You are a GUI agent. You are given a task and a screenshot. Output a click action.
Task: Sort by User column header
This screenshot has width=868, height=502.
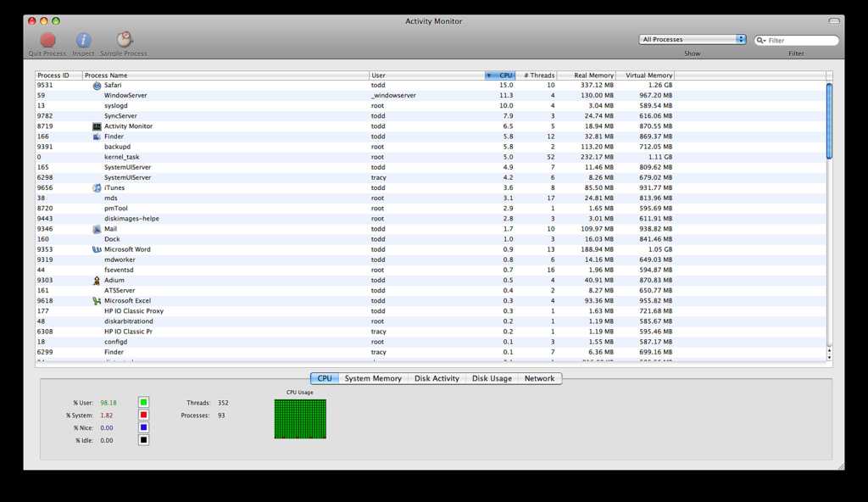click(x=427, y=75)
